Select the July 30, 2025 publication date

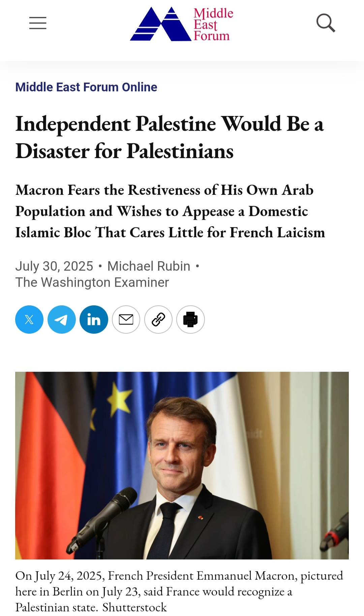point(54,266)
